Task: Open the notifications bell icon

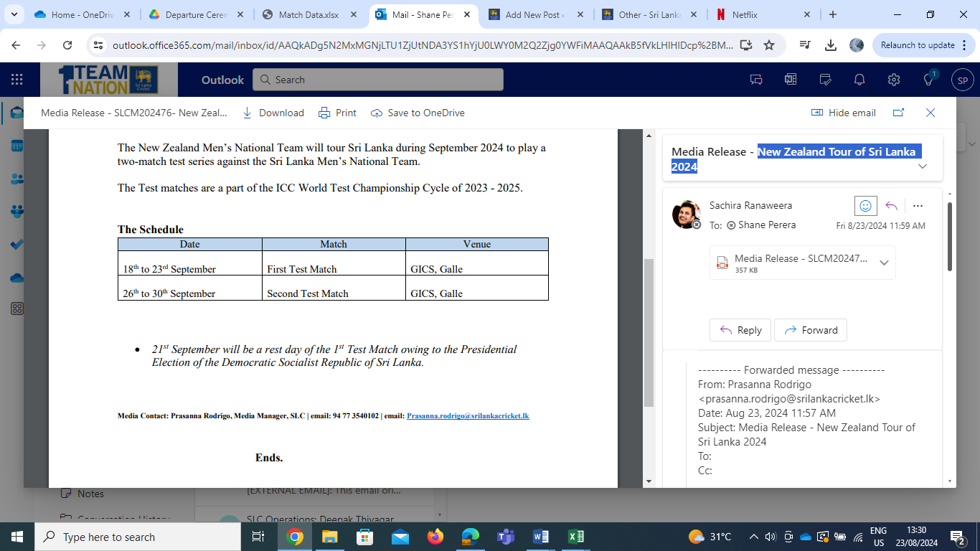Action: [859, 80]
